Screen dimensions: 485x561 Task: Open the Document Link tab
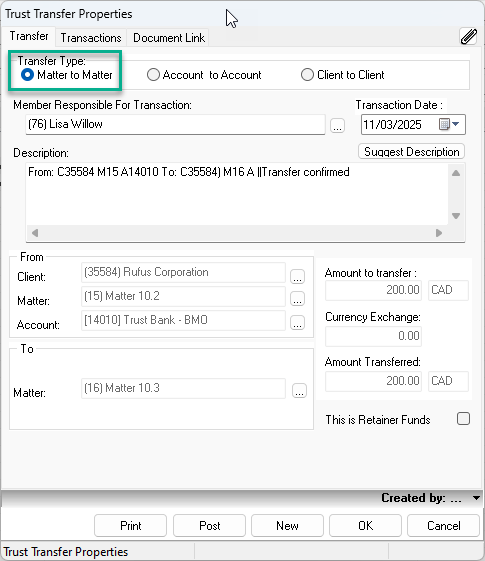point(169,38)
